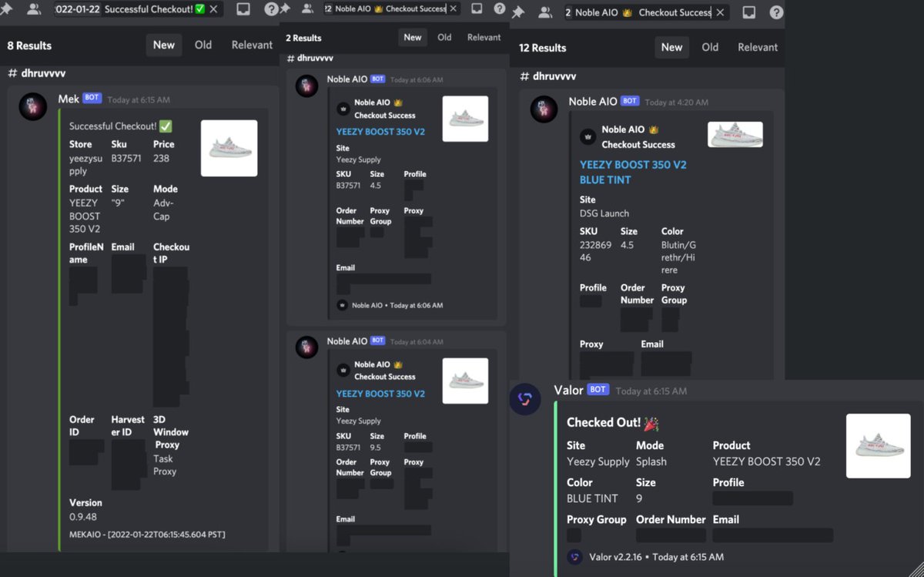Open help icon in 12 Results panel

click(x=776, y=12)
